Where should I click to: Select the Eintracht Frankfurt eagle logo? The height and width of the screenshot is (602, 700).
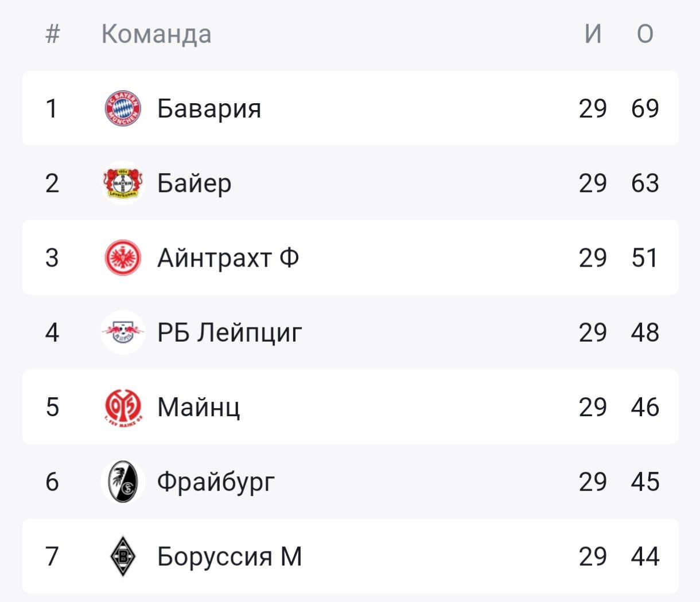tap(122, 257)
